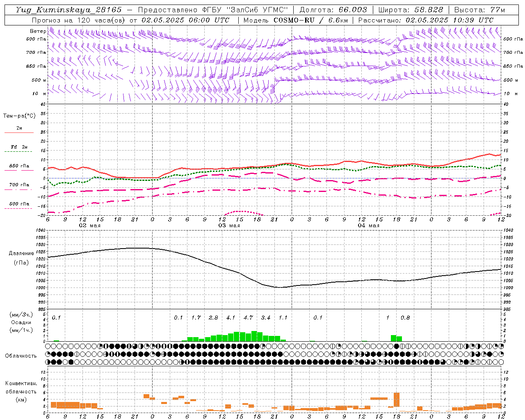Click the Конвективн. label of convective panel
The height and width of the screenshot is (420, 525).
(x=21, y=383)
